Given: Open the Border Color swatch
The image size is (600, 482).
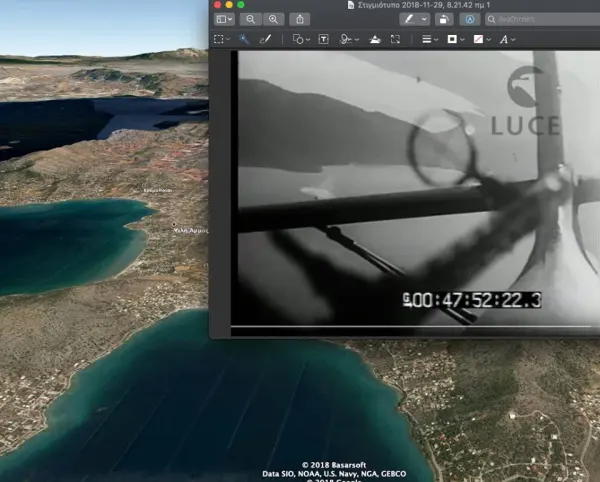Looking at the screenshot, I should coord(452,39).
